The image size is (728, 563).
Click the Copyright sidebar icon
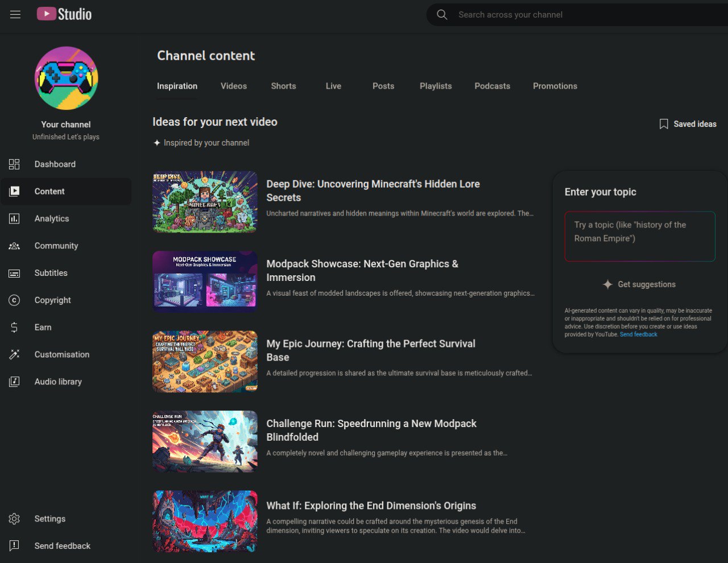(x=14, y=300)
